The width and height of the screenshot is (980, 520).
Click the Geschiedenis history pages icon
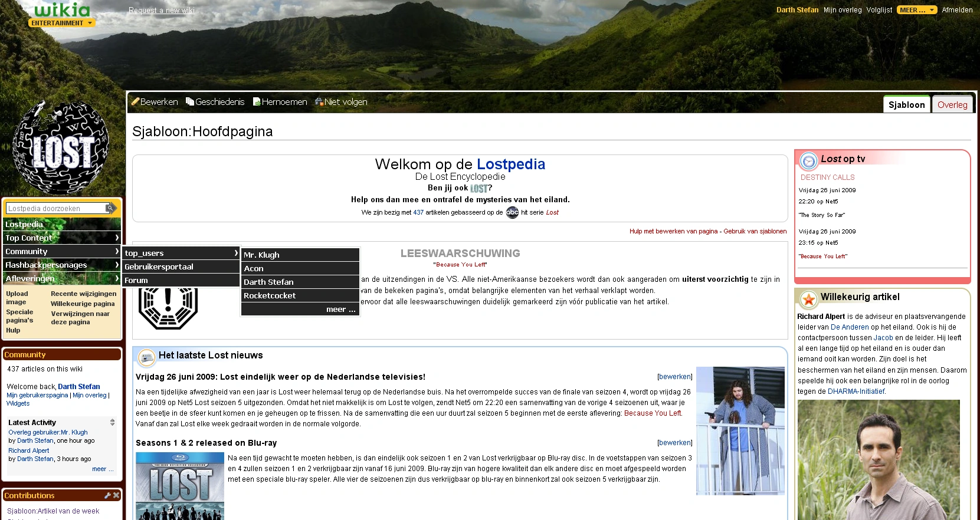190,101
